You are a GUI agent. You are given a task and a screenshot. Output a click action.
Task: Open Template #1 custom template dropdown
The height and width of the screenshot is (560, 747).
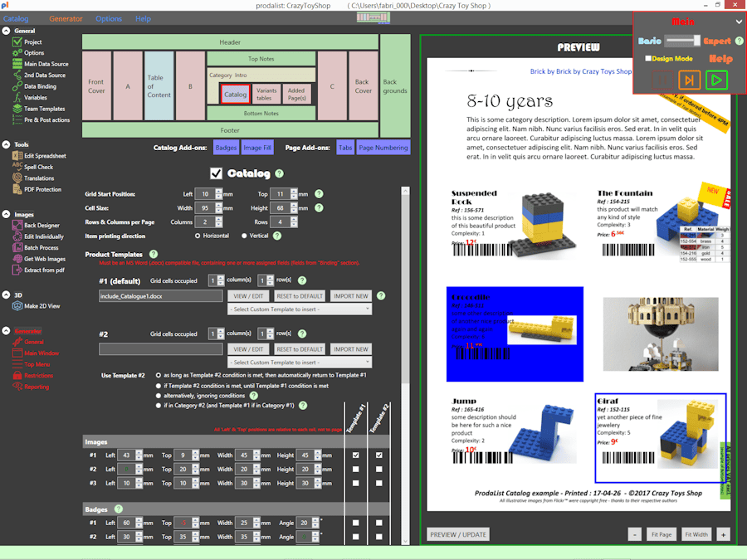(x=300, y=309)
